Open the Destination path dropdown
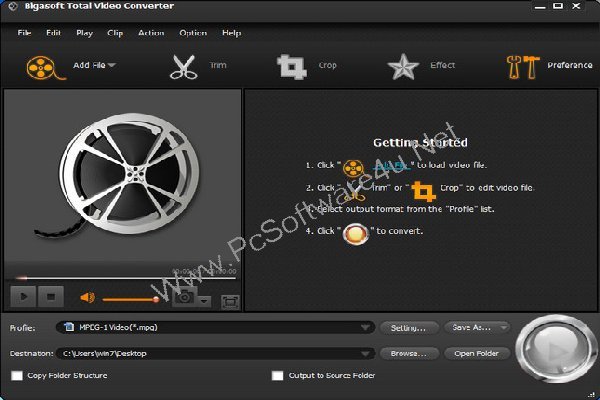The image size is (600, 400). coord(365,354)
